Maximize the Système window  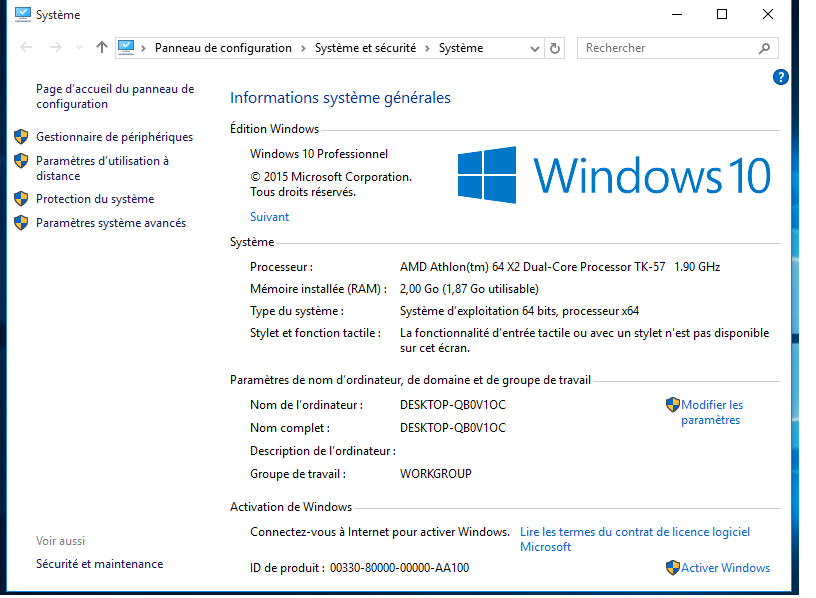point(722,15)
